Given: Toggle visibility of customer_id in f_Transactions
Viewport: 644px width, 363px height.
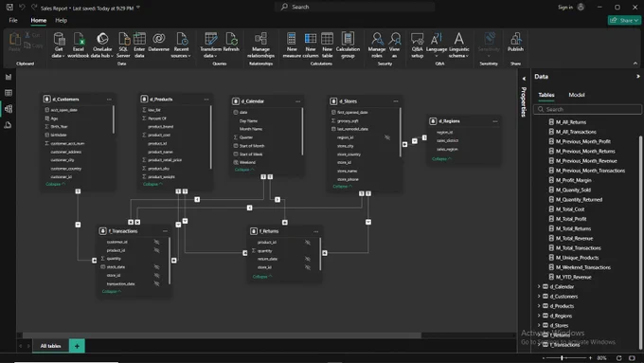Looking at the screenshot, I should click(156, 242).
